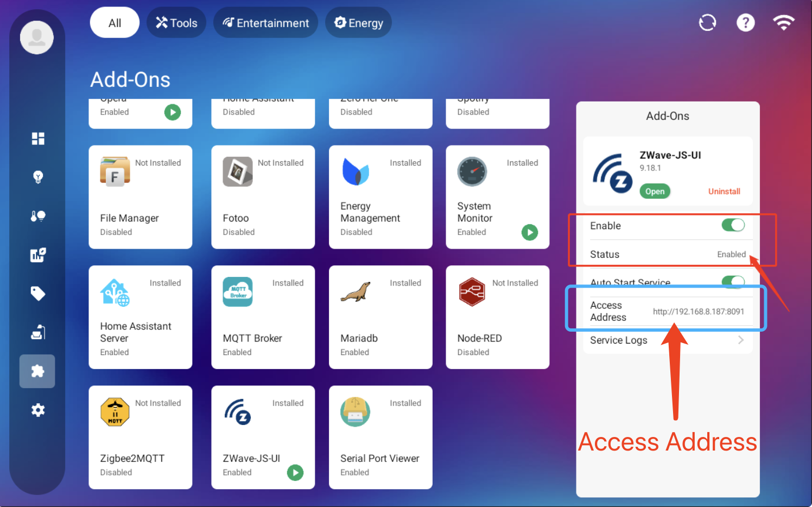Select the Node-RED add-on card

(x=497, y=318)
